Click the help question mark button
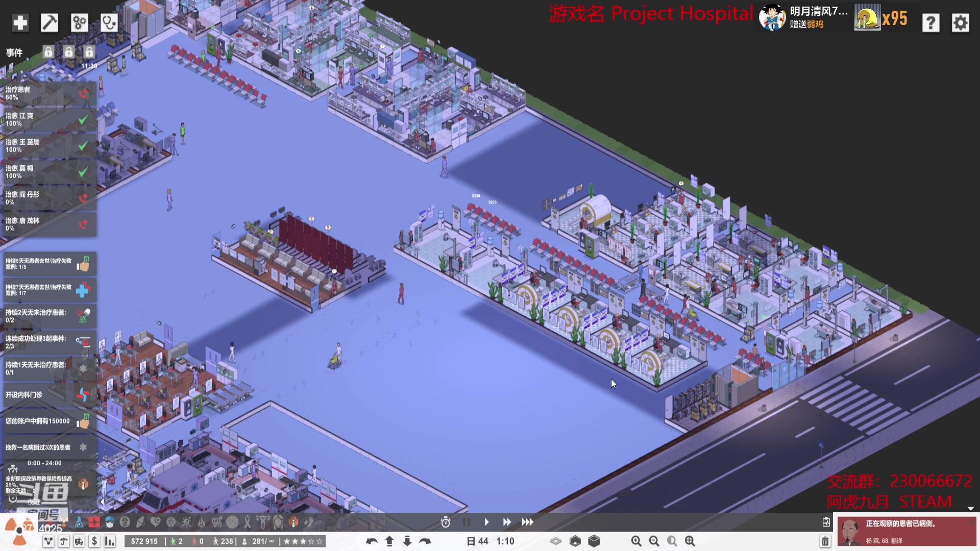980x551 pixels. [930, 22]
